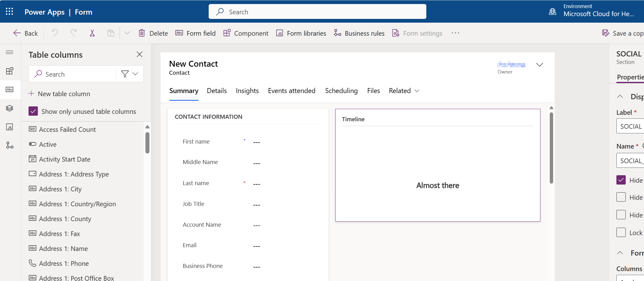Uncheck Show only unused table columns
Image resolution: width=644 pixels, height=281 pixels.
[x=33, y=111]
